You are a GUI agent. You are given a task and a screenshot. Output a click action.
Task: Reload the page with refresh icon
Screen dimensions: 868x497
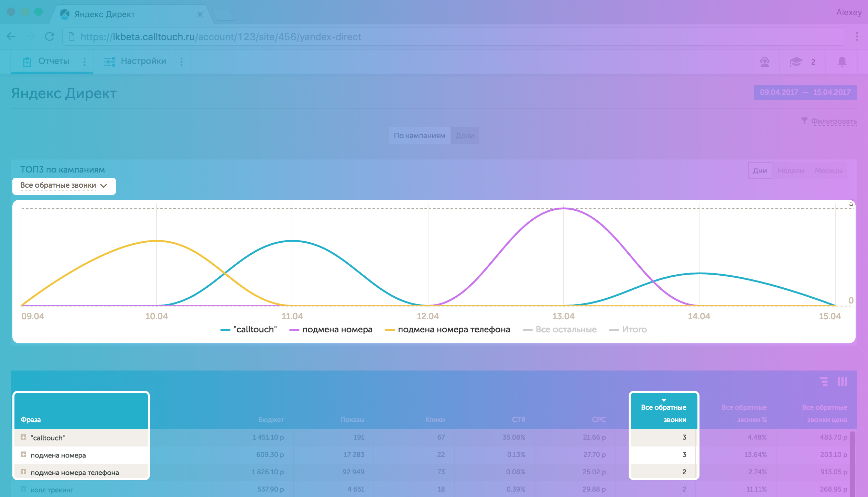(x=50, y=36)
